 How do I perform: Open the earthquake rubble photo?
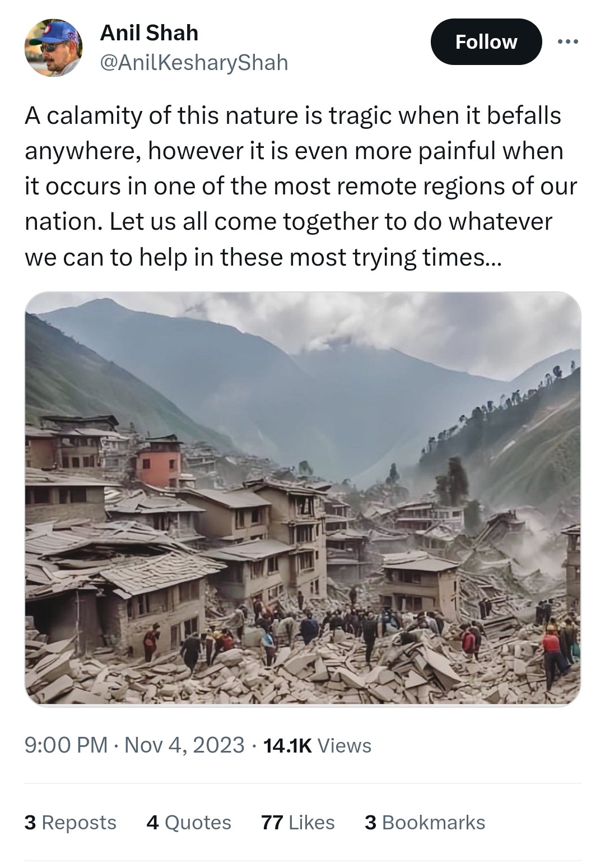(303, 498)
